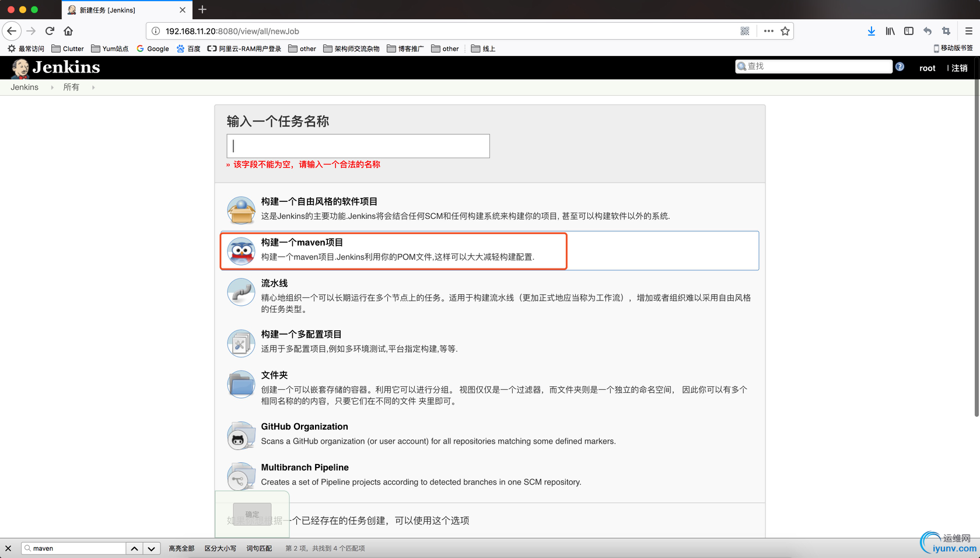
Task: Open the Yum站点 bookmarks folder
Action: (x=110, y=48)
